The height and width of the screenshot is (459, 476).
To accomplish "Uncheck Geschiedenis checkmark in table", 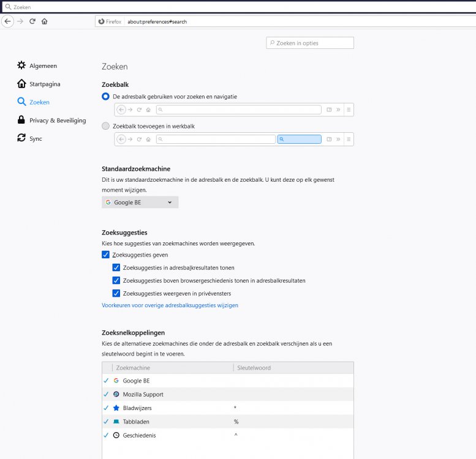I will click(106, 435).
